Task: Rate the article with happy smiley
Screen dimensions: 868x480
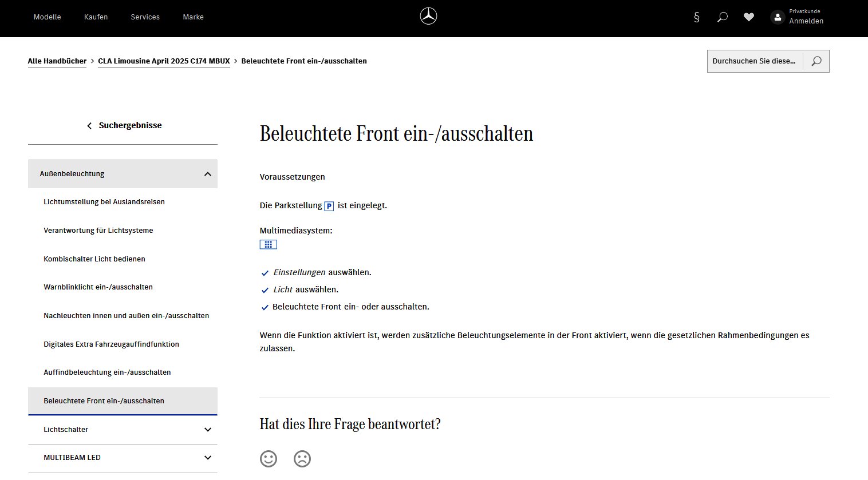Action: [269, 459]
